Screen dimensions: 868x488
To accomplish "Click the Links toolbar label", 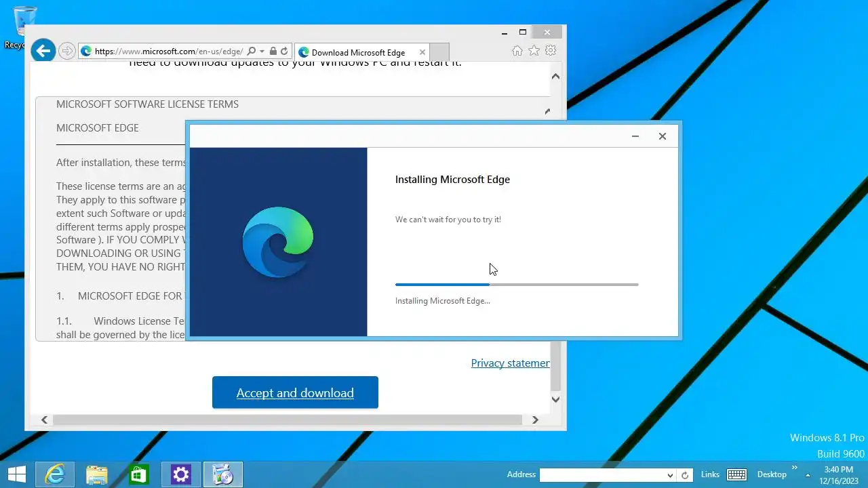I will pos(710,474).
